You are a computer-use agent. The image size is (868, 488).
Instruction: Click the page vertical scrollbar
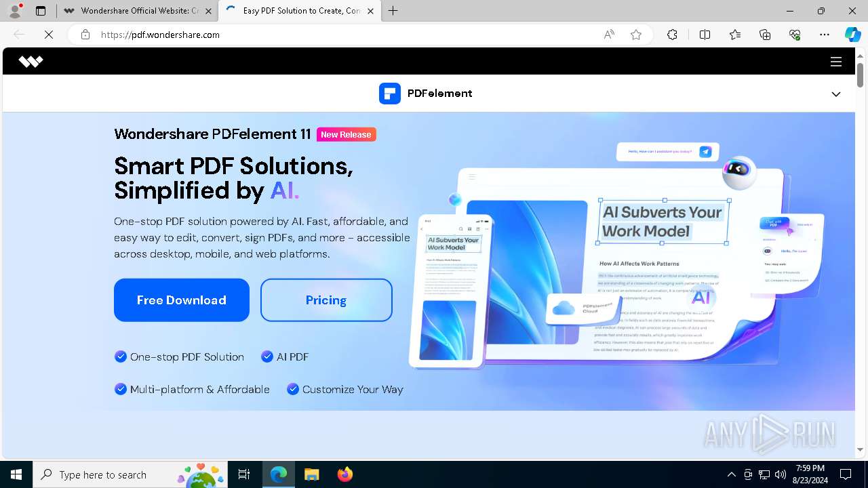pyautogui.click(x=860, y=75)
